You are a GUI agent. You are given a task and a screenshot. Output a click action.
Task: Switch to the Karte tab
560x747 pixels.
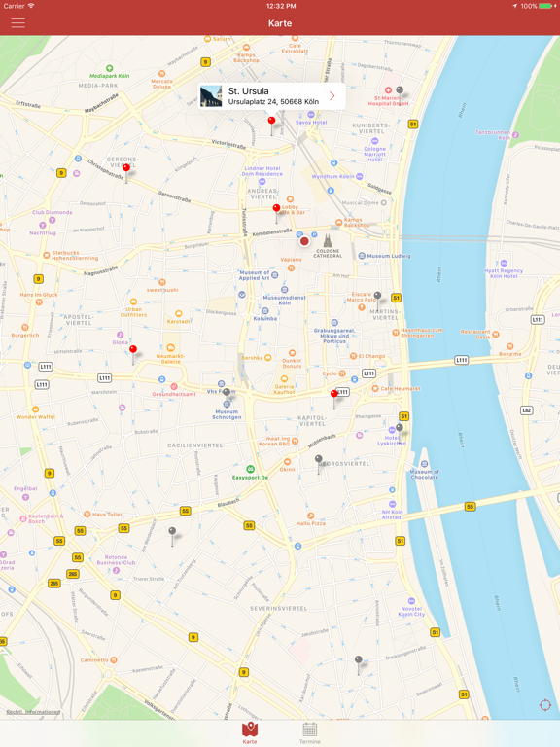pos(250,732)
